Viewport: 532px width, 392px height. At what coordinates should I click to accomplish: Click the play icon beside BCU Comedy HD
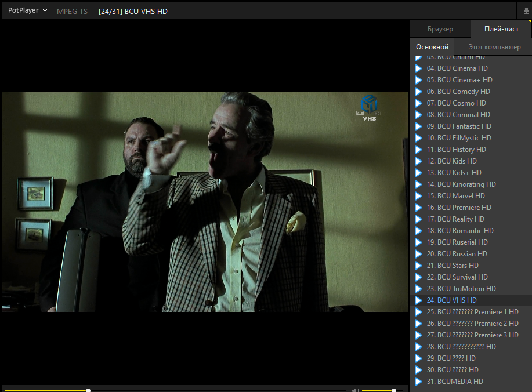coord(418,92)
